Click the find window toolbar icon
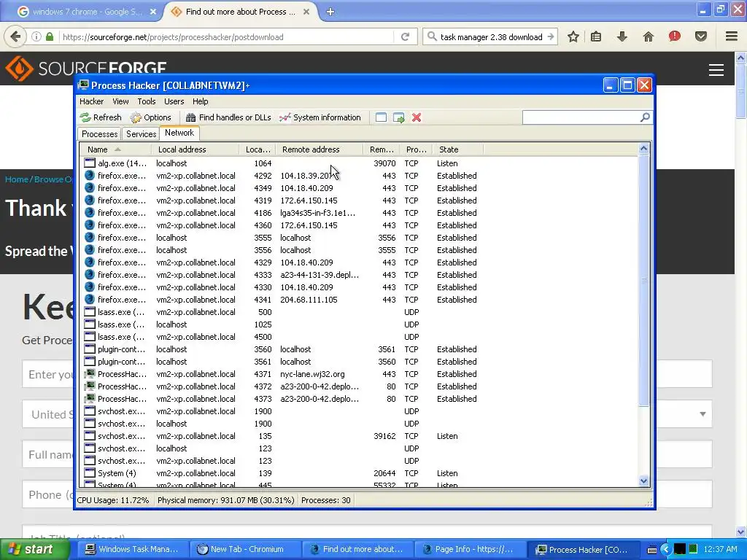This screenshot has height=560, width=747. point(381,117)
